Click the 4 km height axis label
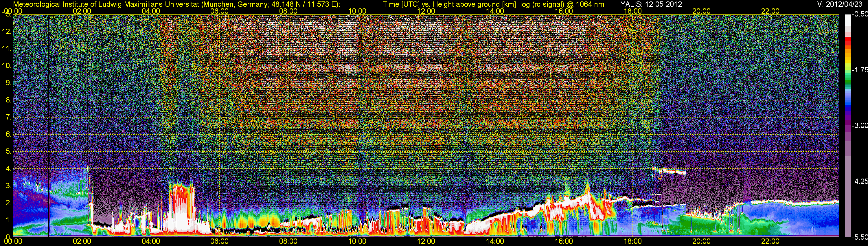 point(8,168)
